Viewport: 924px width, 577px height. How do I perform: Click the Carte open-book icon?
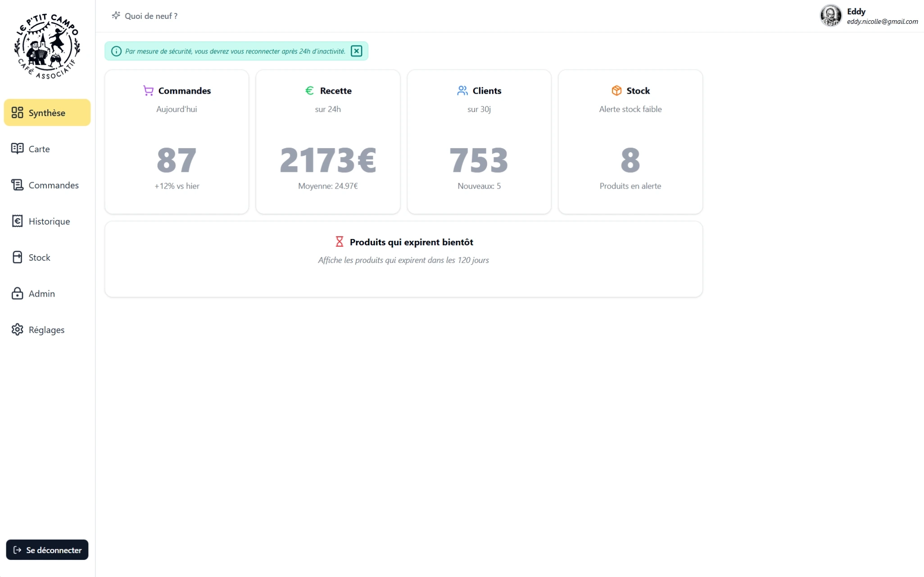(17, 149)
